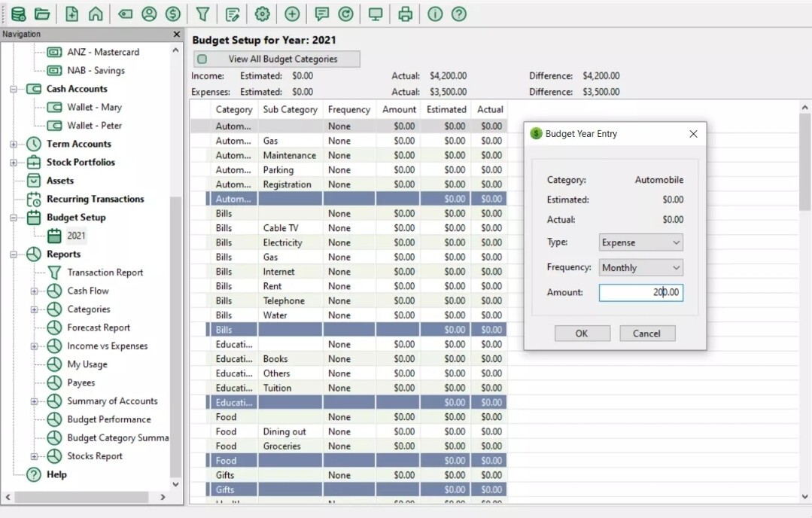Screen dimensions: 812x518
Task: Select the 2021 budget year item
Action: pyautogui.click(x=76, y=236)
